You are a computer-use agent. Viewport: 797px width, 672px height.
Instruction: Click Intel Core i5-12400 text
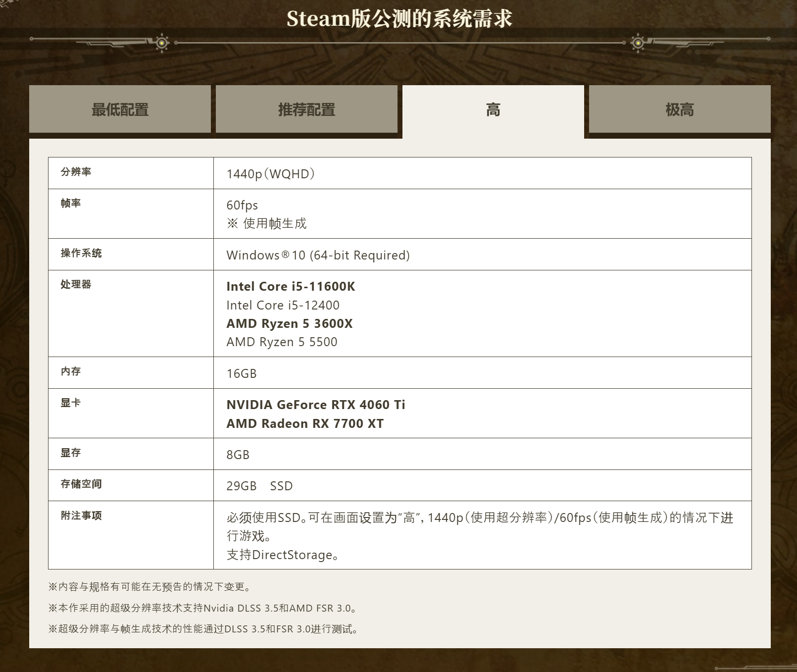[x=283, y=305]
